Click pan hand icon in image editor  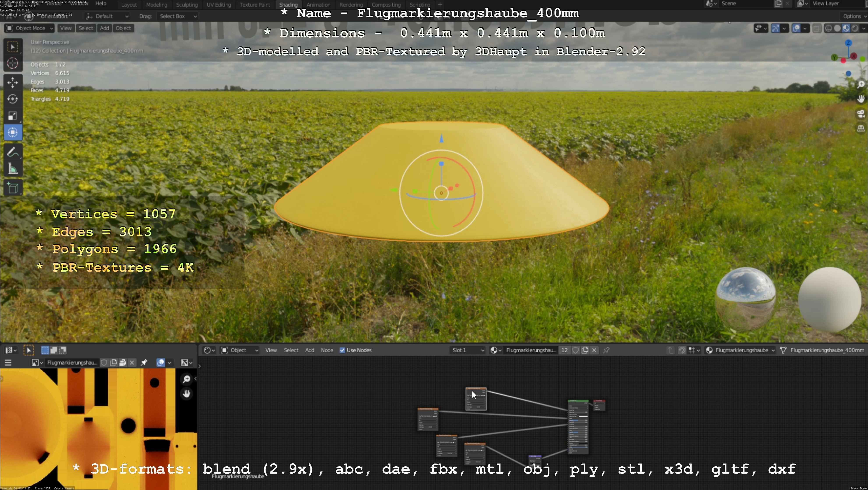(186, 394)
